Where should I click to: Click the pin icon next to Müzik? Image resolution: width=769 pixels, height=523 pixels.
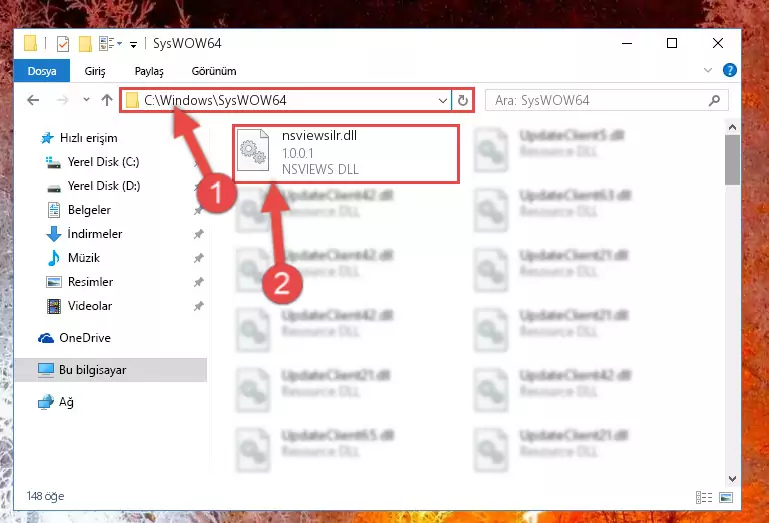coord(199,258)
